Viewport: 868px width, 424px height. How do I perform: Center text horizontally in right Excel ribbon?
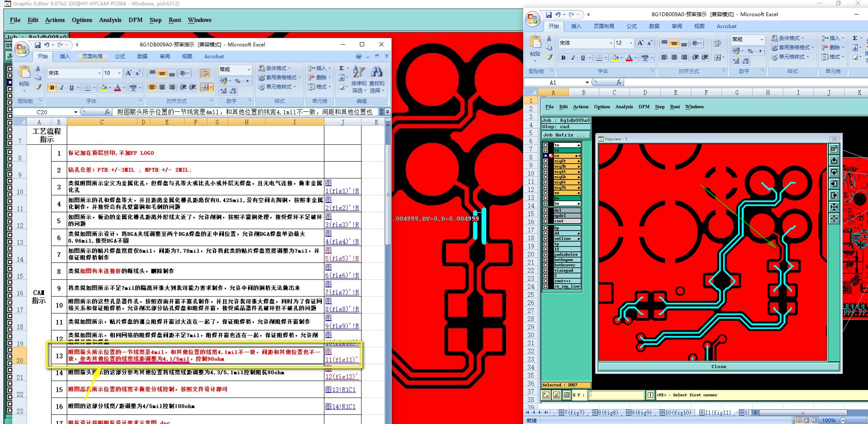click(x=674, y=57)
